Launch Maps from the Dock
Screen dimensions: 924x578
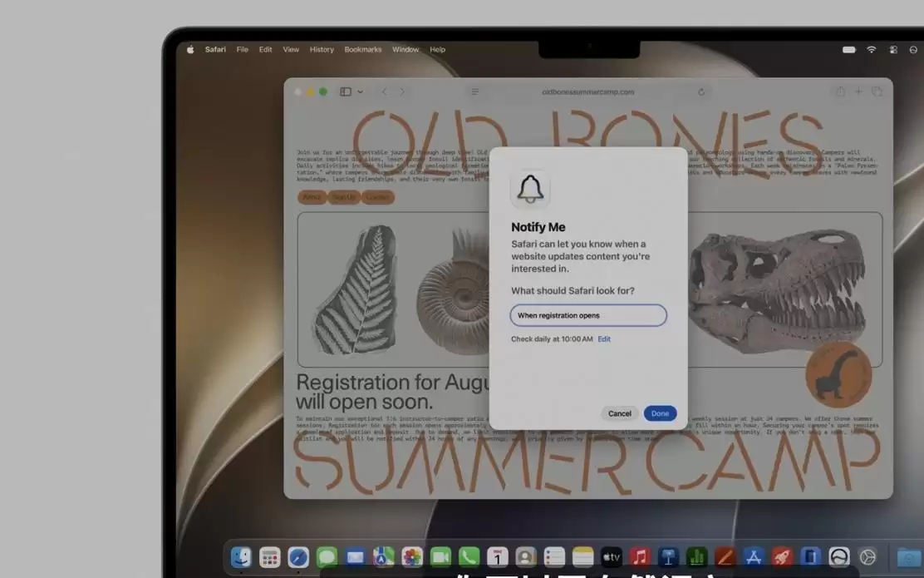point(383,556)
